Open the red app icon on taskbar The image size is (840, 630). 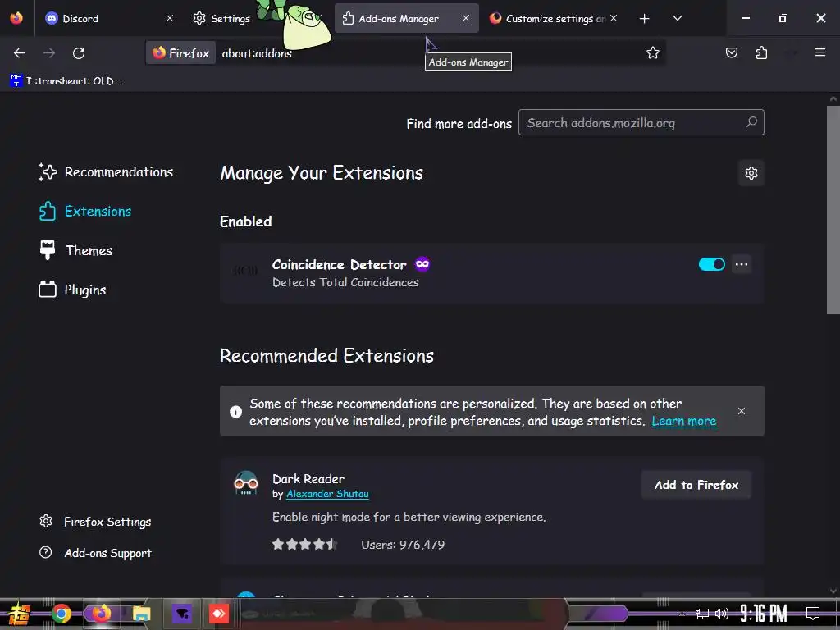click(218, 614)
